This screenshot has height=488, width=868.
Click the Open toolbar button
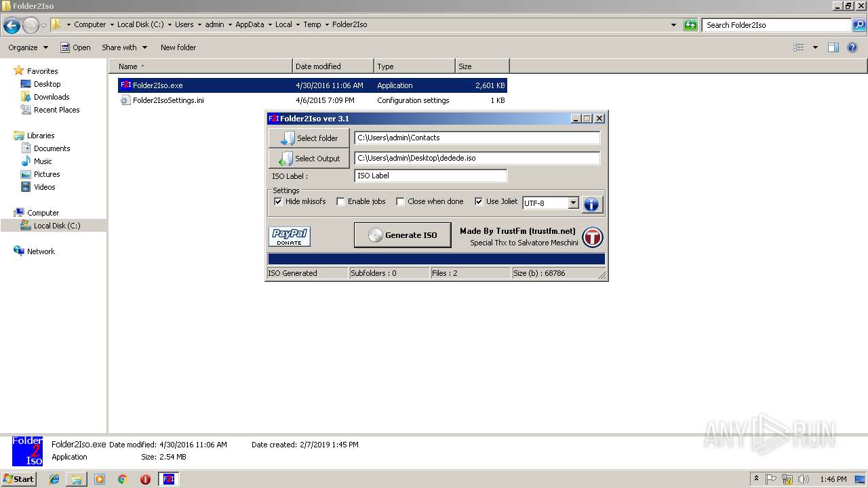pyautogui.click(x=75, y=47)
